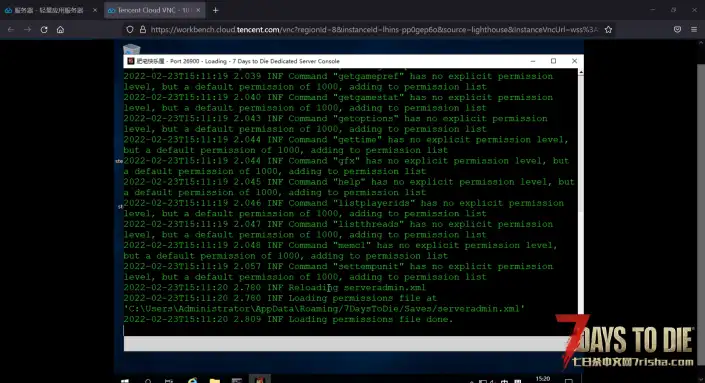
Task: Close the Tencent Cloud VNC tab
Action: [x=198, y=10]
